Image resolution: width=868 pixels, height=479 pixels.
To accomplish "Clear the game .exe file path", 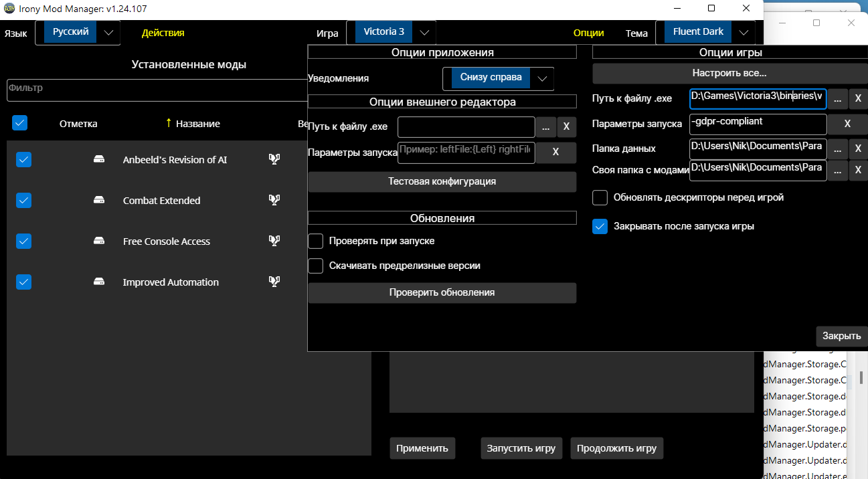I will pyautogui.click(x=858, y=98).
